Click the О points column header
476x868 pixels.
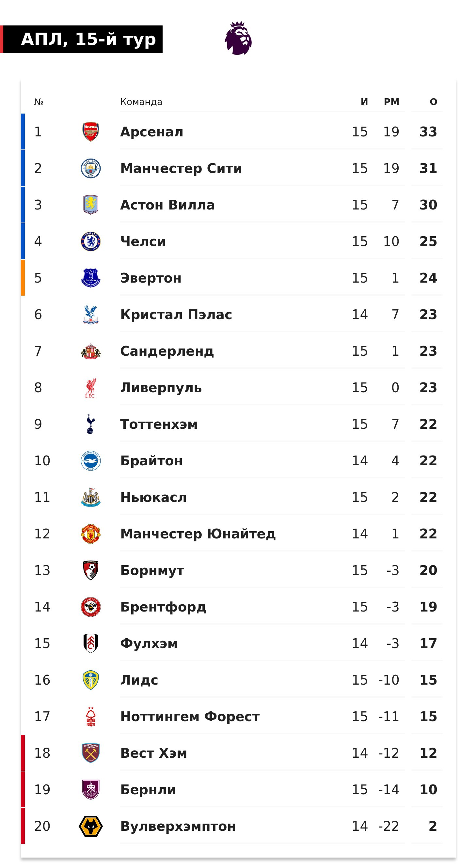(433, 102)
